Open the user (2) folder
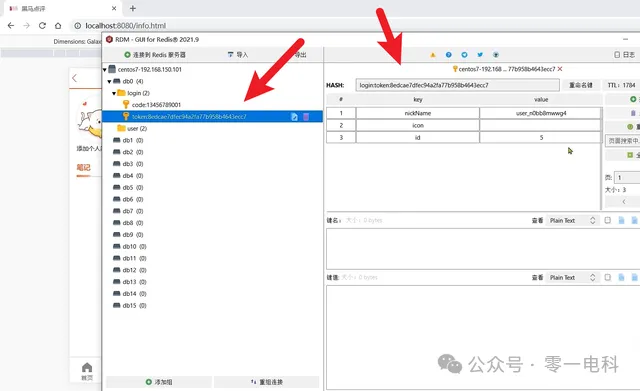Viewport: 640px width, 391px height. [x=137, y=129]
